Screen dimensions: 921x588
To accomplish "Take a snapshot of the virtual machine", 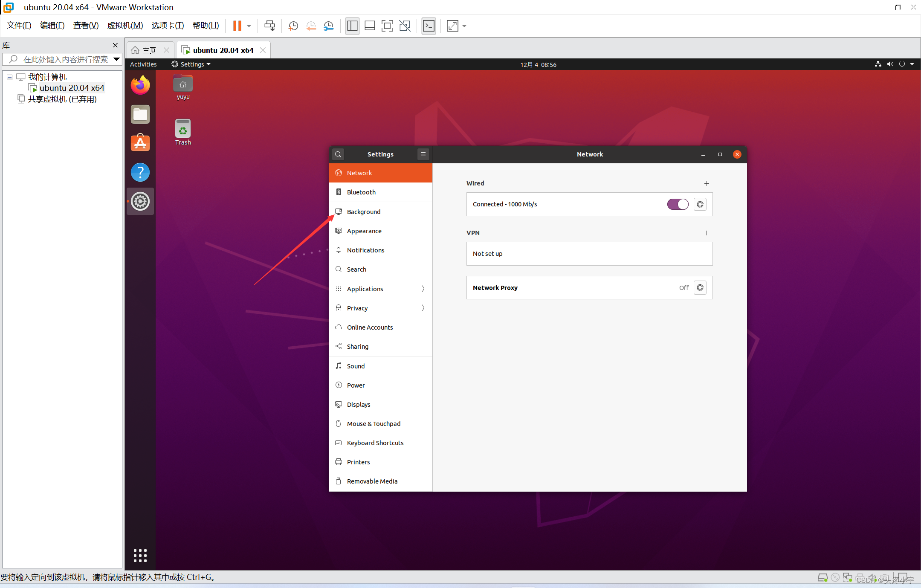I will (x=293, y=26).
